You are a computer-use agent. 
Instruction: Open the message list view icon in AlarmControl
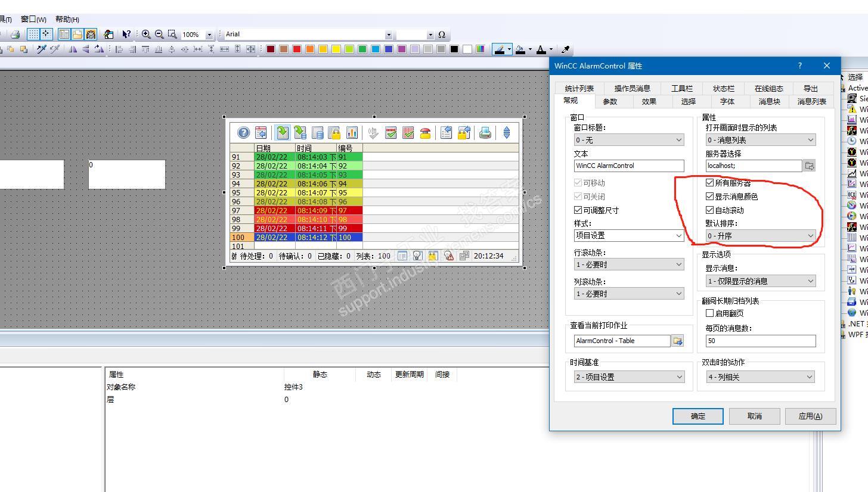click(x=282, y=133)
